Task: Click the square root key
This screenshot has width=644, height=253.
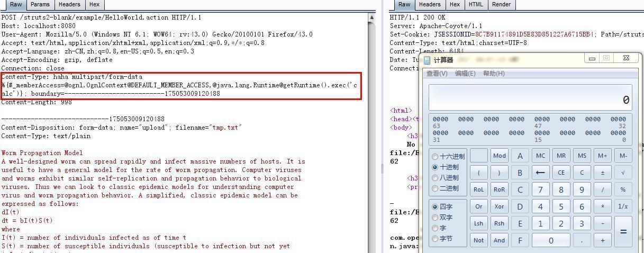Action: (x=623, y=173)
